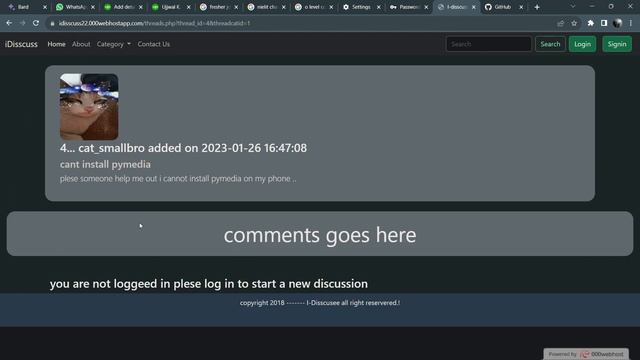
Task: Toggle the browser side panel icon
Action: (x=604, y=23)
